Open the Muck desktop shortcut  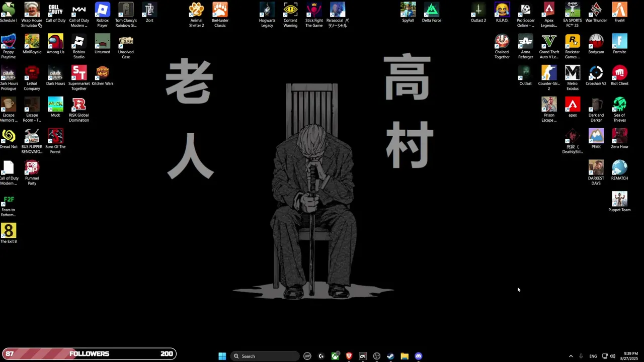pos(55,108)
